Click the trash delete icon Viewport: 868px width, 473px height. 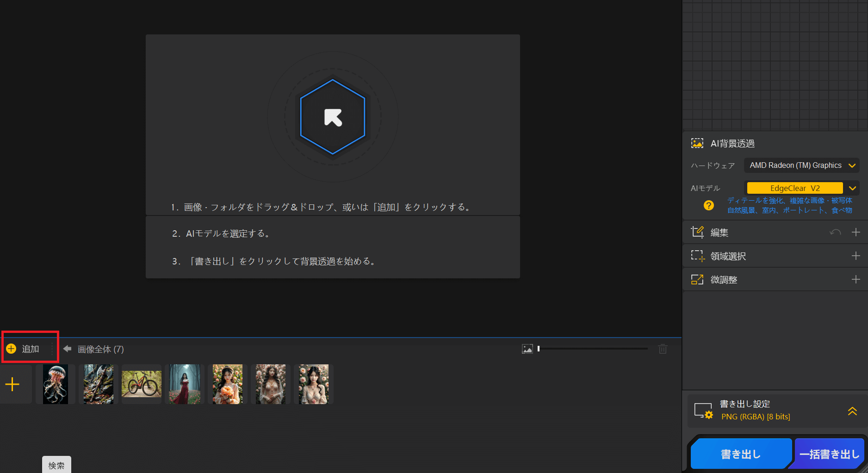pos(663,349)
